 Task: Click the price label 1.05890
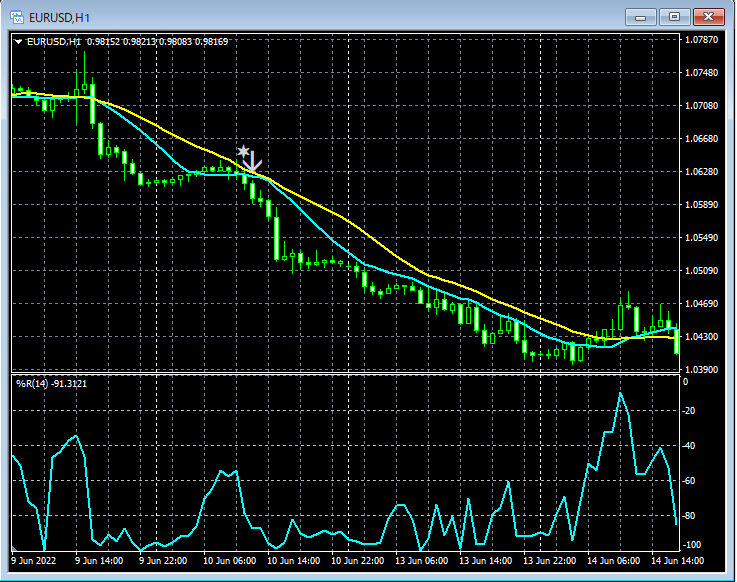click(x=701, y=204)
